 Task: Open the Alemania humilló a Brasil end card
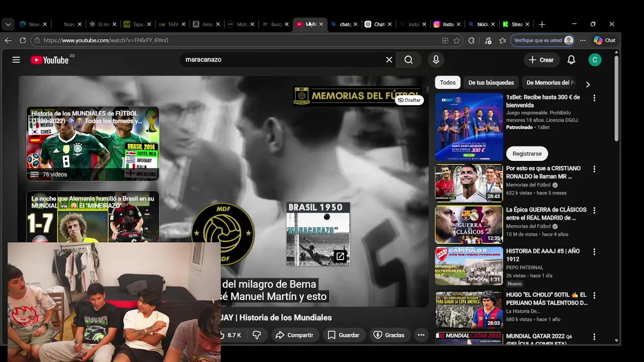point(93,216)
